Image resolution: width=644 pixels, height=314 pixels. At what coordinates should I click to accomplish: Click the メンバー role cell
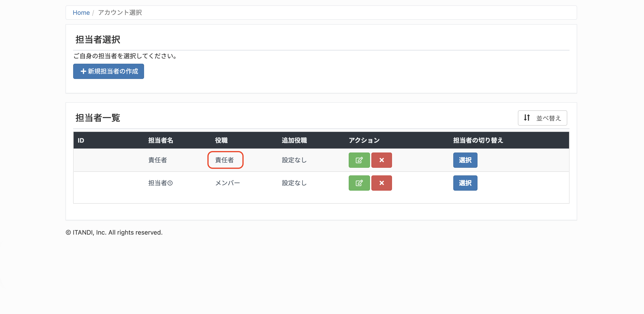(228, 183)
